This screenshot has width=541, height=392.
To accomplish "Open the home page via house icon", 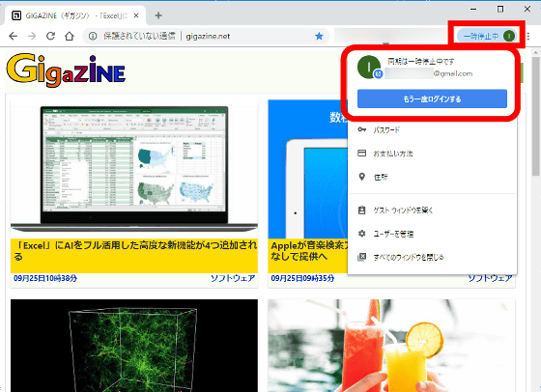I will [x=70, y=36].
